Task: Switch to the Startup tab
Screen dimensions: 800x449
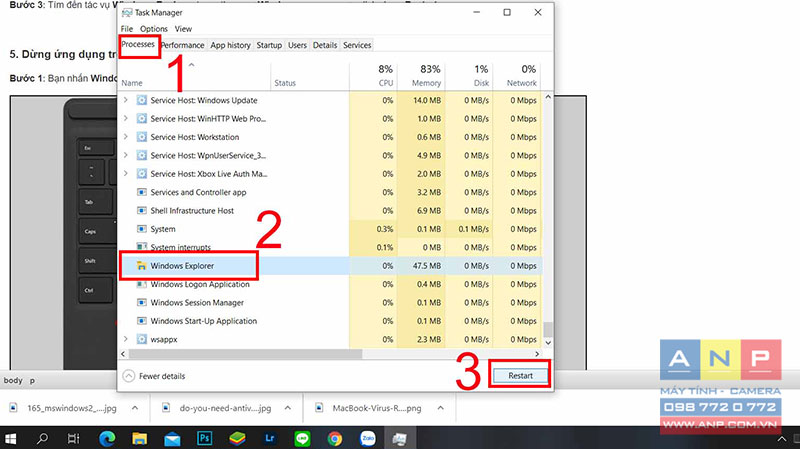Action: (269, 45)
